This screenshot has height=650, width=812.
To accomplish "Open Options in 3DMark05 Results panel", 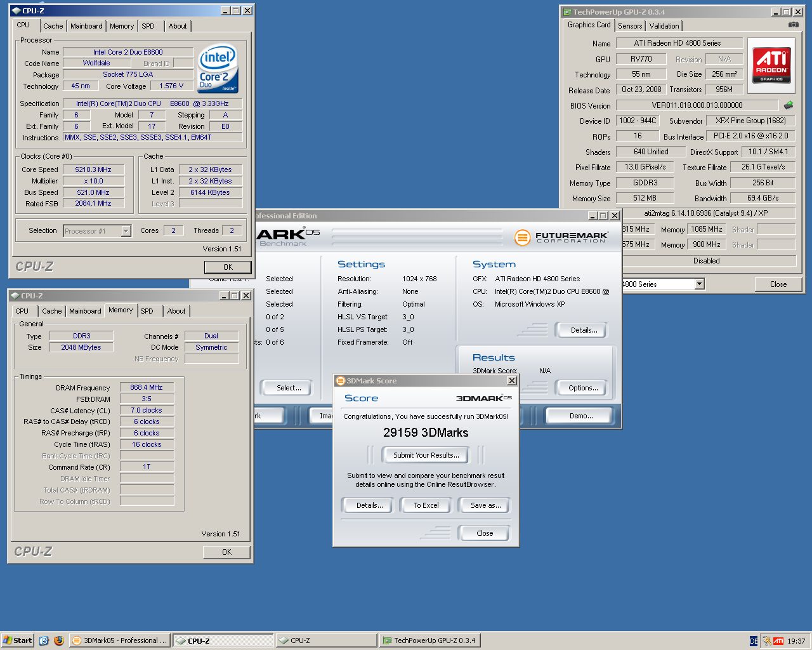I will coord(583,388).
